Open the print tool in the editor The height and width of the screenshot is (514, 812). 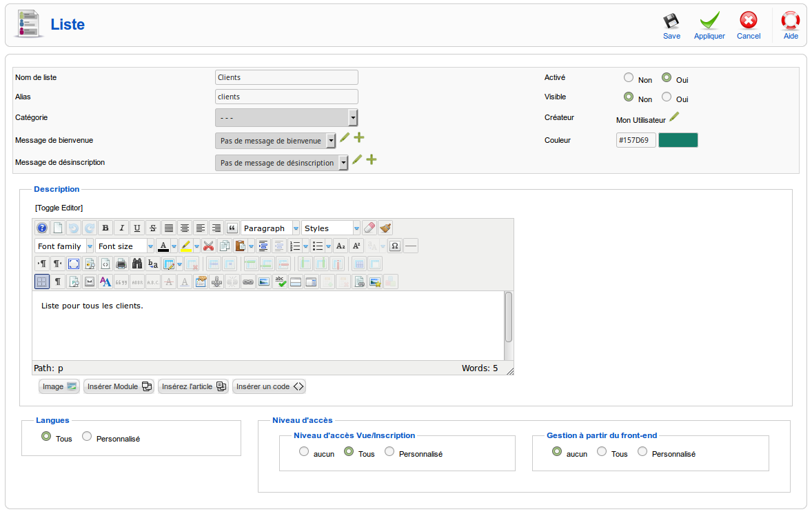click(122, 263)
